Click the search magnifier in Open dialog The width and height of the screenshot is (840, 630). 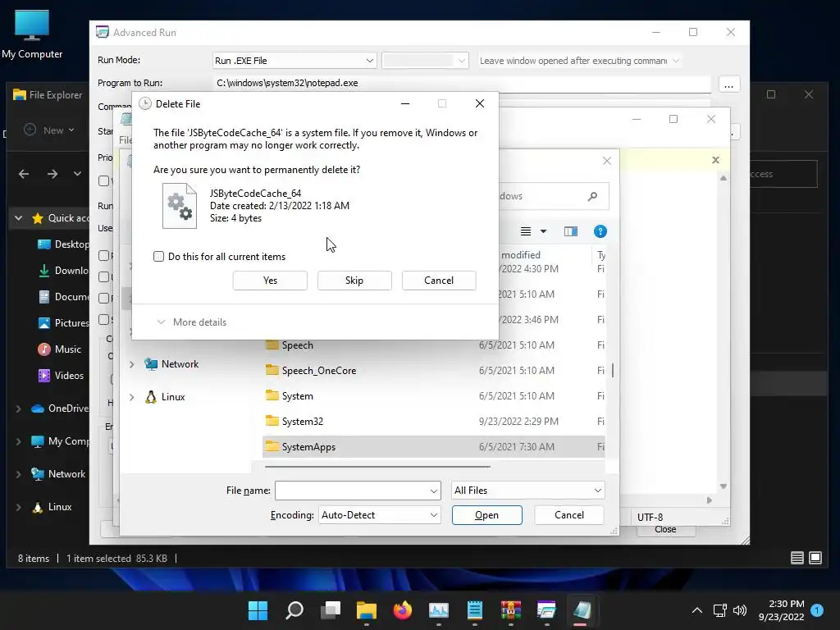592,196
